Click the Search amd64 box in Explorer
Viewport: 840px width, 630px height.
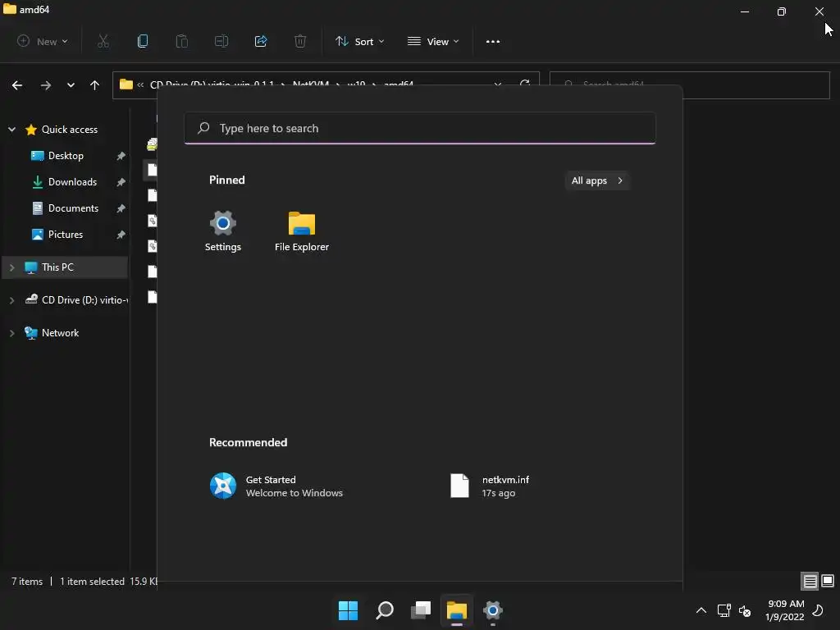click(689, 84)
